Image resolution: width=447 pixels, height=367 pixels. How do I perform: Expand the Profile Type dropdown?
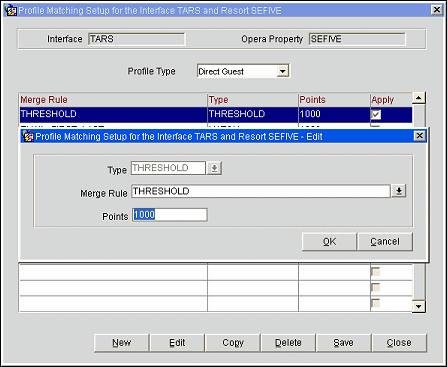[x=283, y=71]
